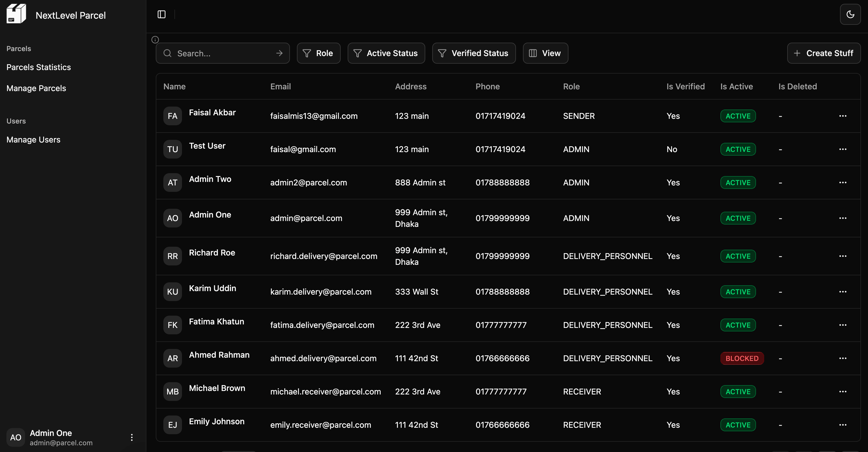Open row actions for Emily Johnson
The height and width of the screenshot is (452, 868).
click(x=842, y=425)
